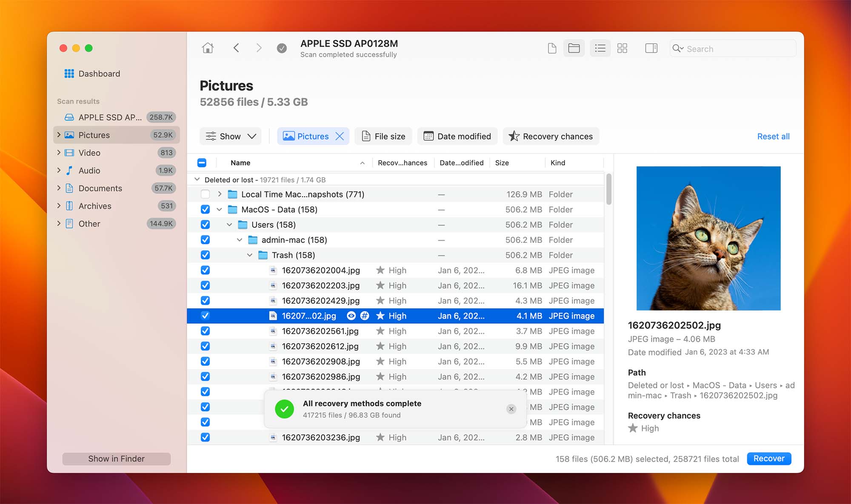Screen dimensions: 851x504
Task: Expand Pictures in the sidebar
Action: click(x=59, y=135)
